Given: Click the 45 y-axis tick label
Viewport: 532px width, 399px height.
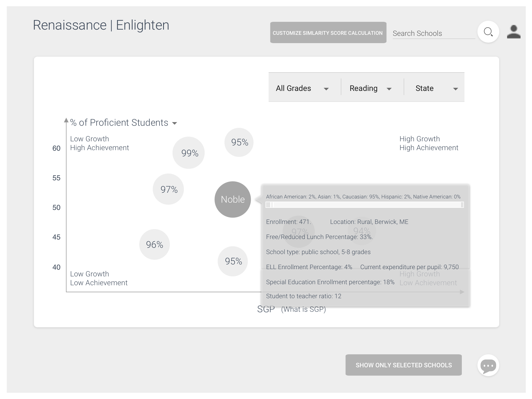Looking at the screenshot, I should tap(56, 237).
